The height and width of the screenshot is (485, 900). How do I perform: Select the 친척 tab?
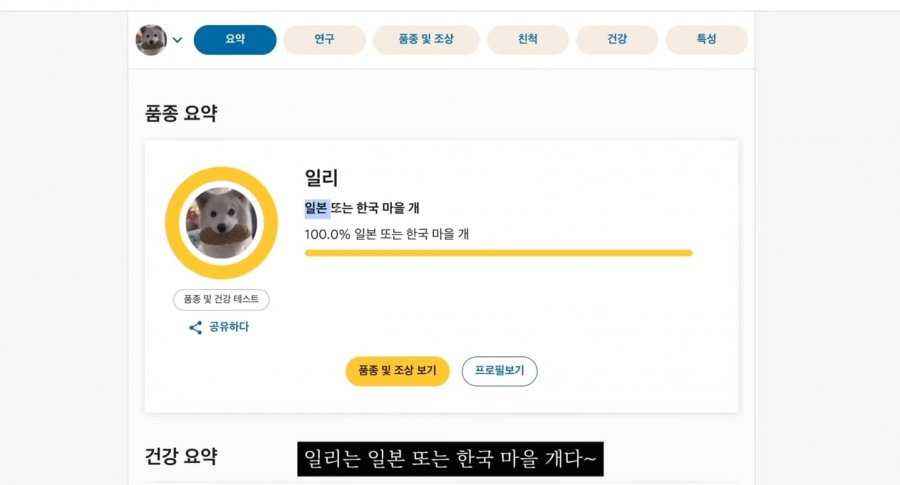(x=527, y=40)
